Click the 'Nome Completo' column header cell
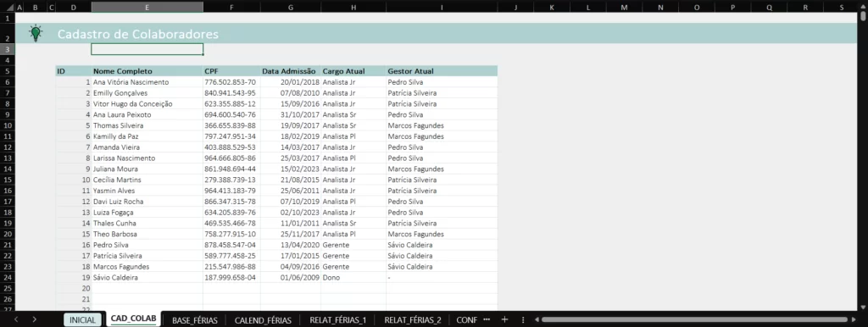 147,71
